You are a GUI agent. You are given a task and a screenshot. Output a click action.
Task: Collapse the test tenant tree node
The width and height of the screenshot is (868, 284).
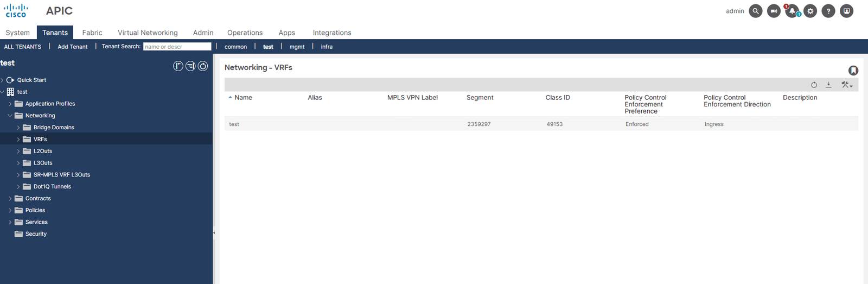[x=2, y=92]
